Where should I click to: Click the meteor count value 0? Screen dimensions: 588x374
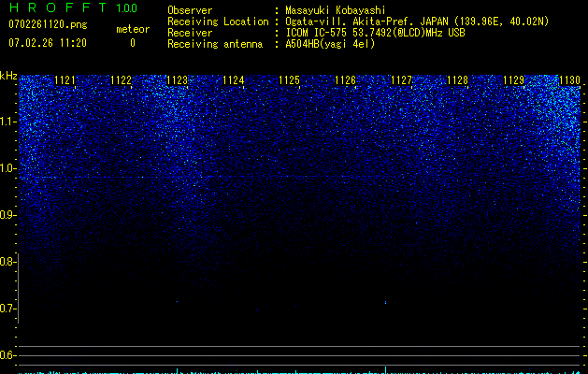coord(133,43)
